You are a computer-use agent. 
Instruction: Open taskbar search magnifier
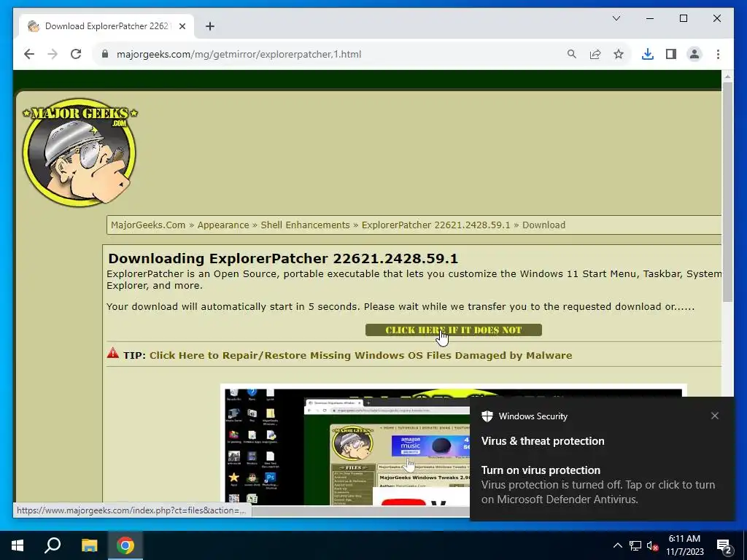53,545
